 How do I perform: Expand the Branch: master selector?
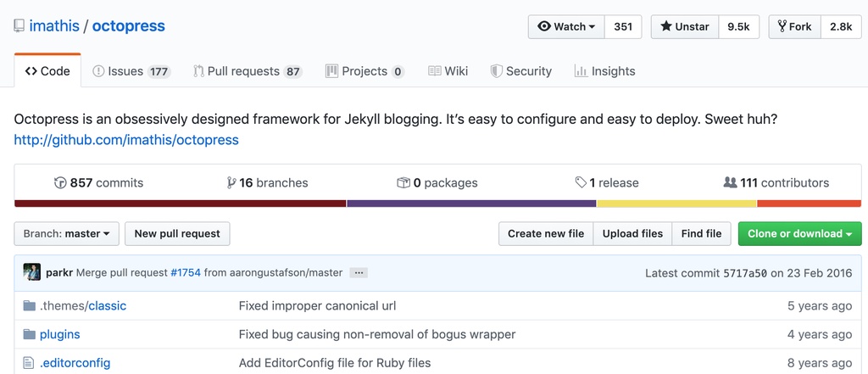tap(67, 234)
